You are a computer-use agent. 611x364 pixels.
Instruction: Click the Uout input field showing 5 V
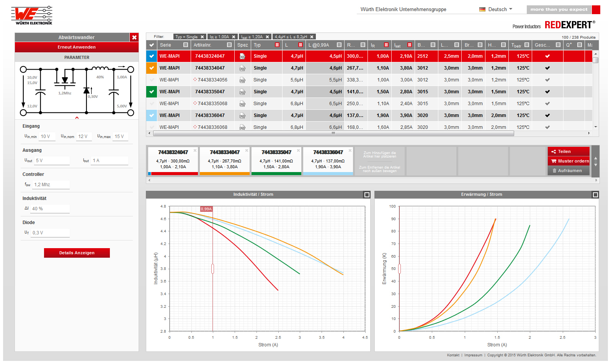tap(52, 161)
